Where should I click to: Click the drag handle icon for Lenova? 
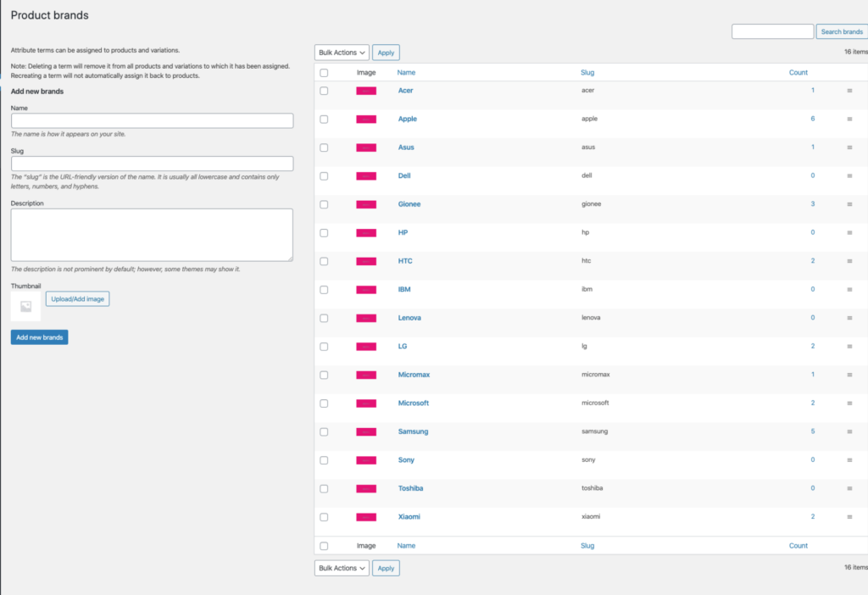849,318
